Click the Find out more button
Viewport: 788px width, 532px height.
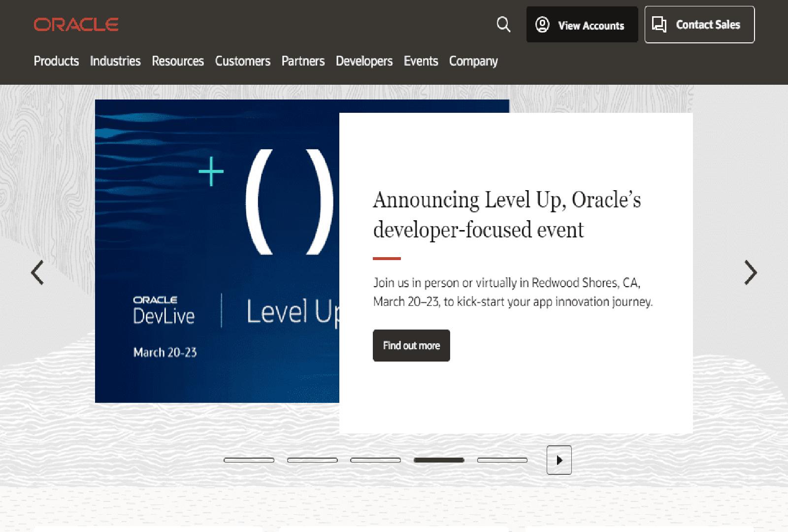[x=411, y=345]
